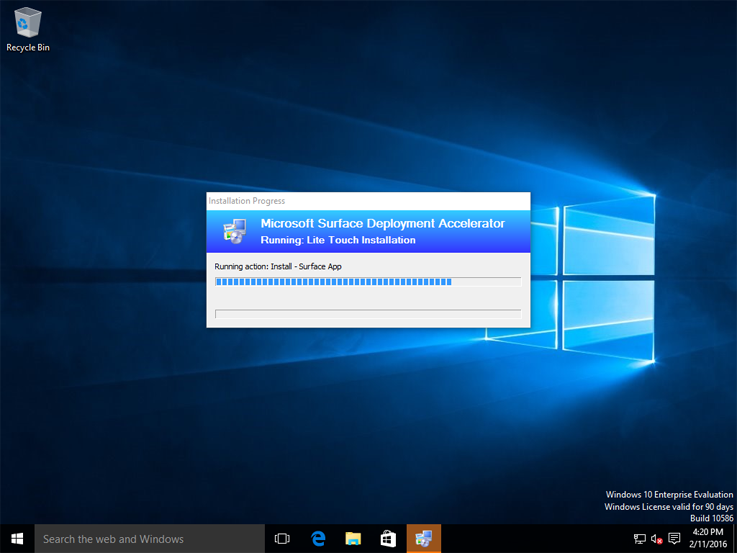This screenshot has height=553, width=737.
Task: Launch Microsoft Edge from the taskbar
Action: point(318,538)
